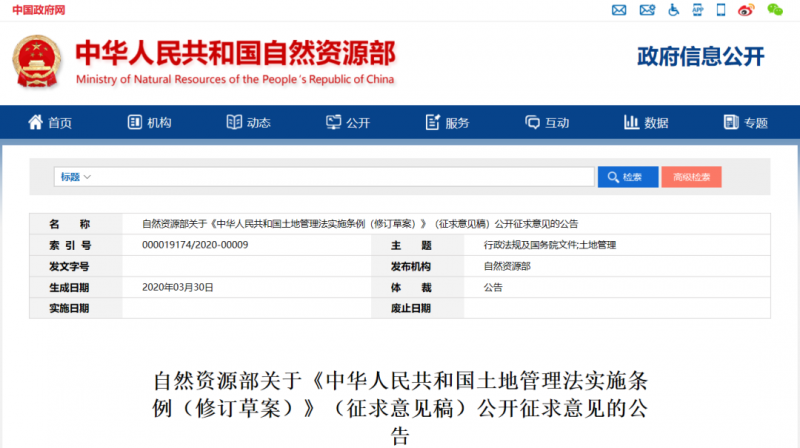Open the 服务 navigation item

click(447, 122)
